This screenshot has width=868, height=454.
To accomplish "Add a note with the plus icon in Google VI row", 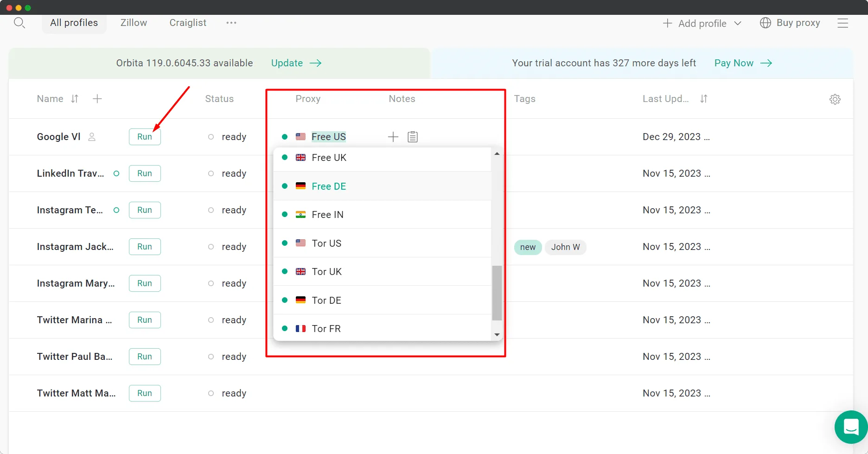I will tap(393, 137).
